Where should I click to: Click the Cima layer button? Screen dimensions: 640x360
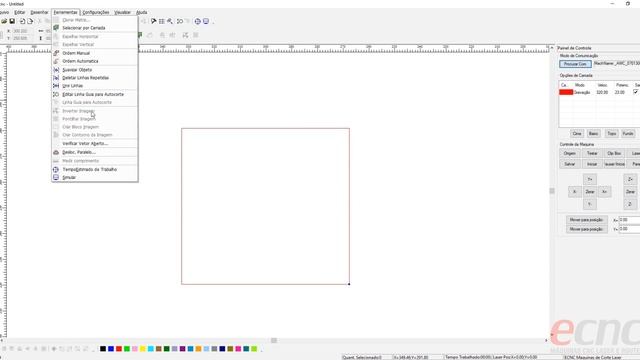click(577, 133)
